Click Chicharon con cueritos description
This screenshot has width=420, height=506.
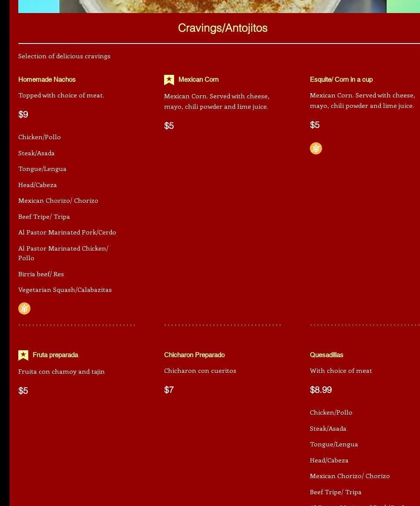click(x=200, y=371)
